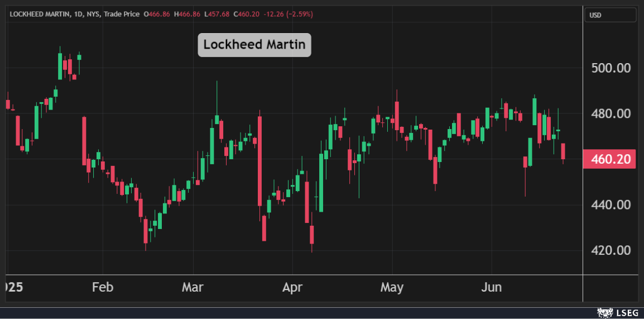Click the opening price O466.86 value
Screen dimensions: 644x319
pos(156,15)
